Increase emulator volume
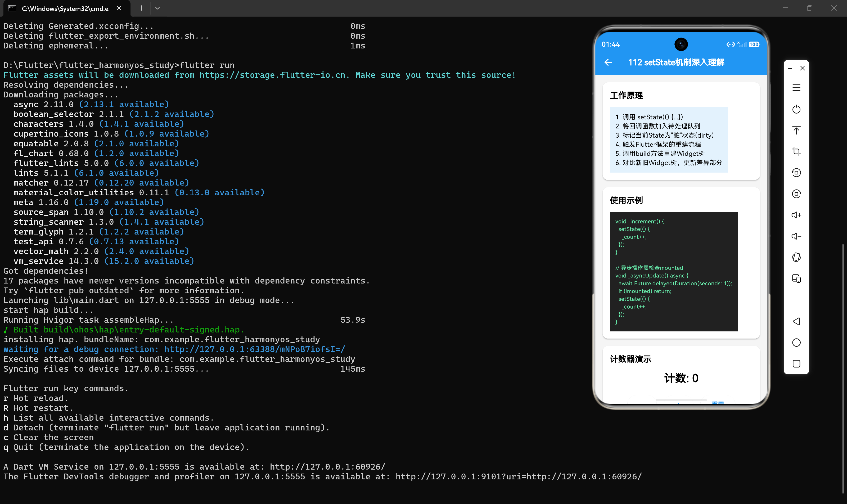847x504 pixels. pyautogui.click(x=796, y=215)
